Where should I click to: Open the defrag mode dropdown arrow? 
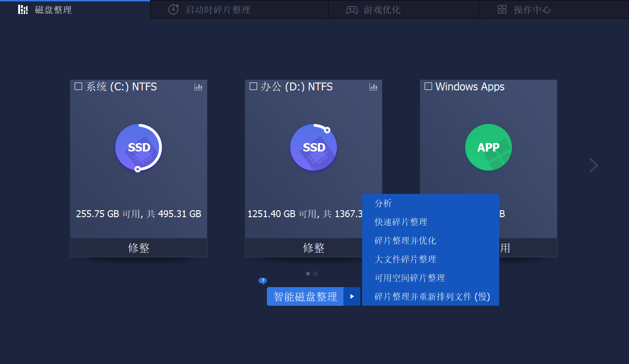(353, 296)
